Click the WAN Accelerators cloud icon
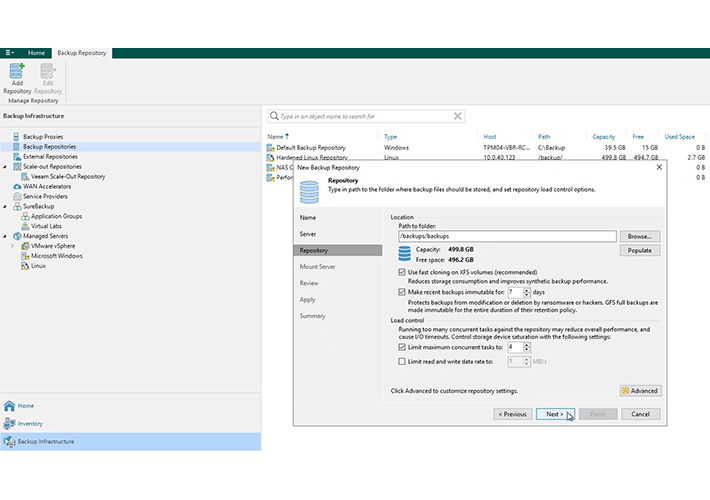710x500 pixels. point(17,187)
